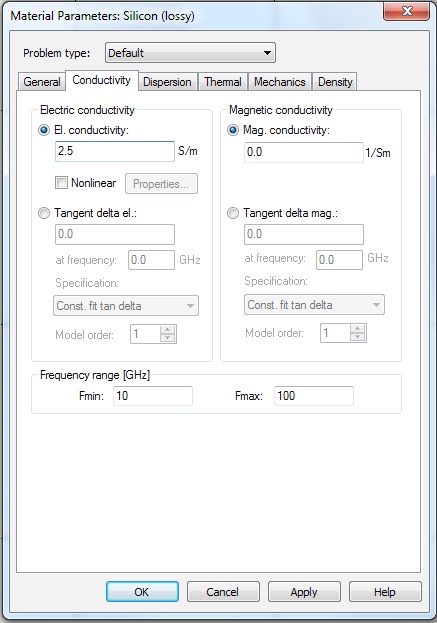The image size is (437, 623).
Task: Select the Tangent delta el. option
Action: click(44, 213)
